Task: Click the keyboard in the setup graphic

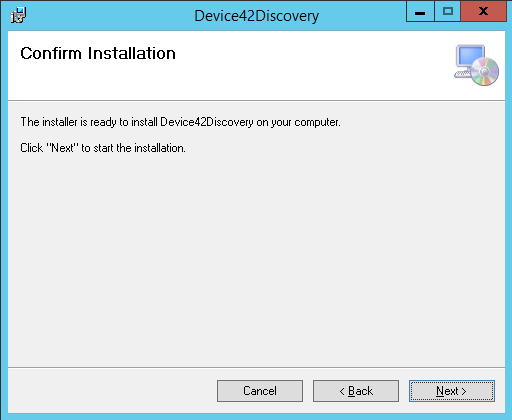Action: click(463, 74)
